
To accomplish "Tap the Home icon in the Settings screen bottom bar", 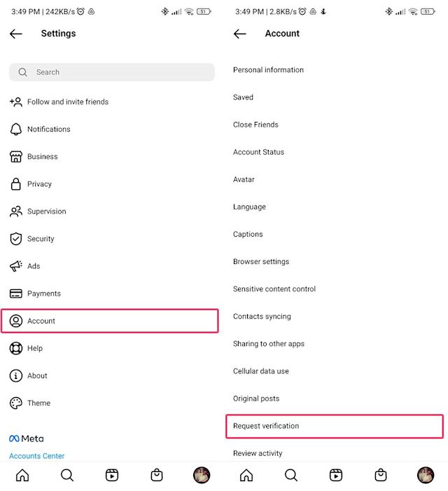I will pos(22,475).
